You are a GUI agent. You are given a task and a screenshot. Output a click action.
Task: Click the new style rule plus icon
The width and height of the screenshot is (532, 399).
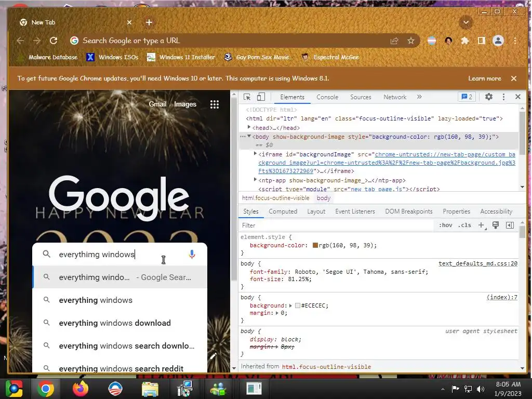(x=482, y=225)
